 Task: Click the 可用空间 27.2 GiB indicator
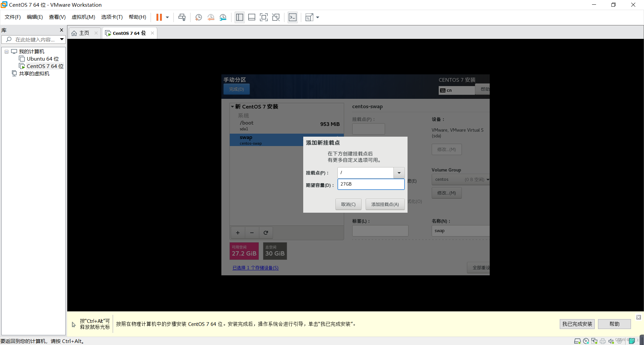click(244, 251)
